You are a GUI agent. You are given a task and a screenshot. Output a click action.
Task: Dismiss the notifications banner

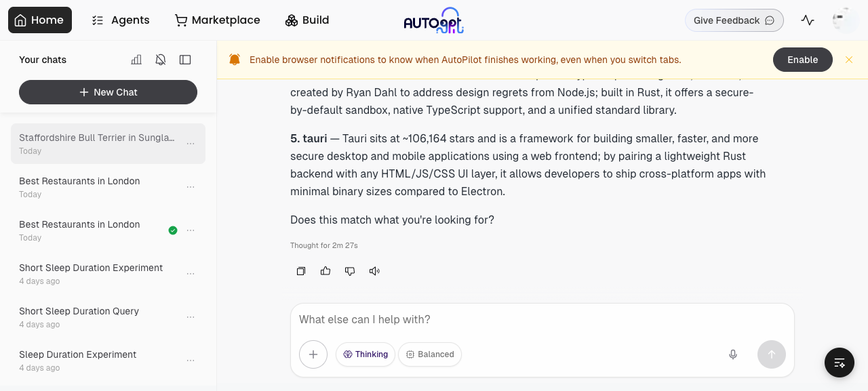click(x=849, y=60)
